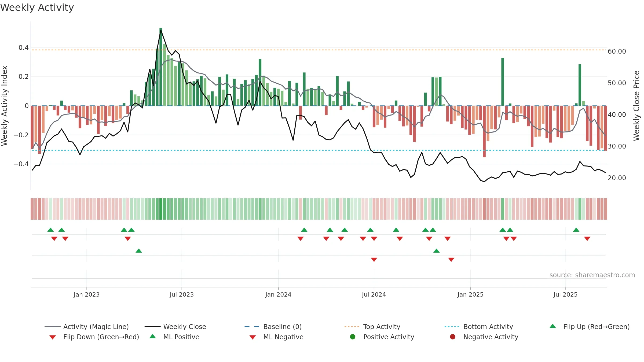Toggle the Activity (Magic Line) legend entry
The image size is (644, 362).
[x=87, y=327]
